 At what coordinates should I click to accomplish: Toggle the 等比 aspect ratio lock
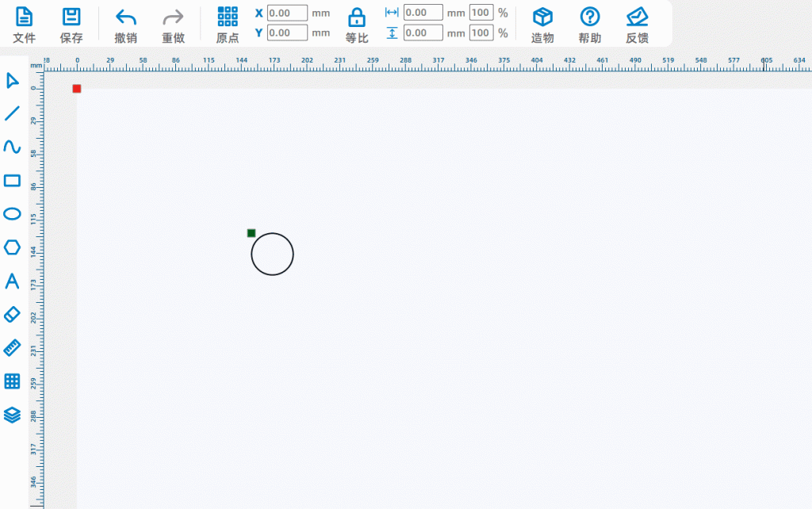[357, 24]
